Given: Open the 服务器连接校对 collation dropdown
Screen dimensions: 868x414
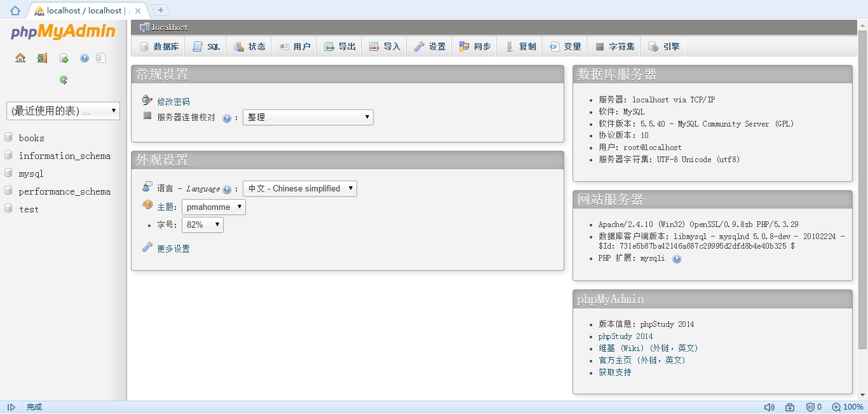Looking at the screenshot, I should click(308, 118).
